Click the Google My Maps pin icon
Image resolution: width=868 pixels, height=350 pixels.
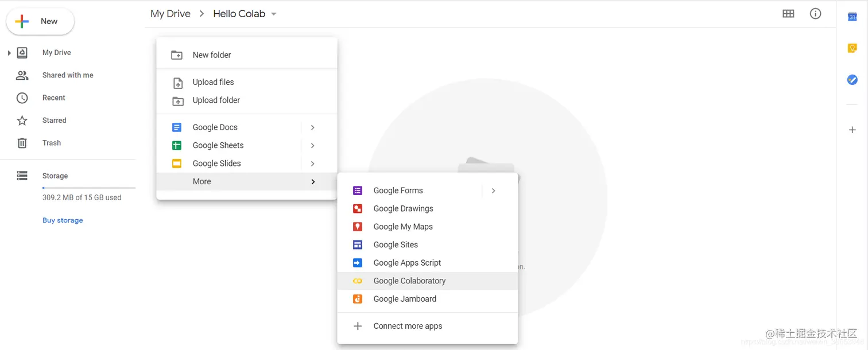(x=358, y=227)
